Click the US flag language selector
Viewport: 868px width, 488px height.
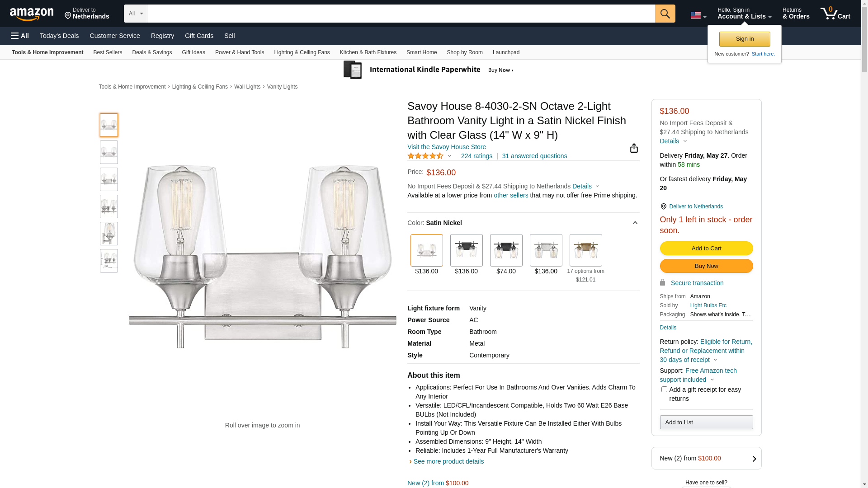(x=698, y=15)
